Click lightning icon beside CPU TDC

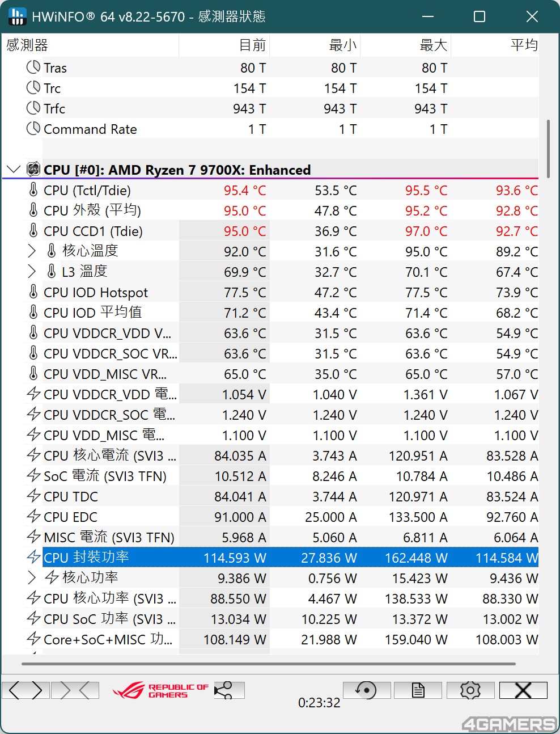click(x=33, y=496)
